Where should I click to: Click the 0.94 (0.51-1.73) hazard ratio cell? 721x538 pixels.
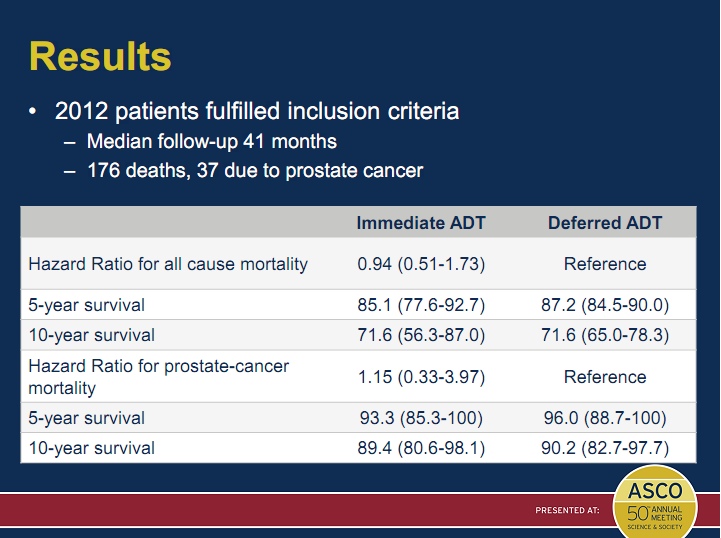421,264
